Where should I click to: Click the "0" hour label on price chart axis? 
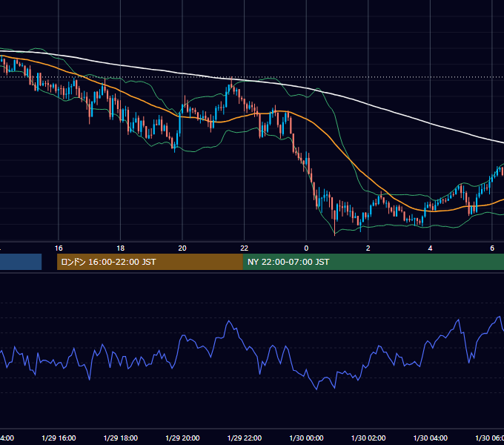click(306, 248)
